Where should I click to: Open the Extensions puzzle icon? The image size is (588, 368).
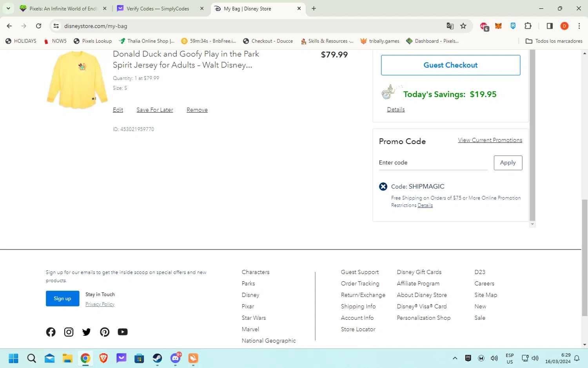coord(528,26)
